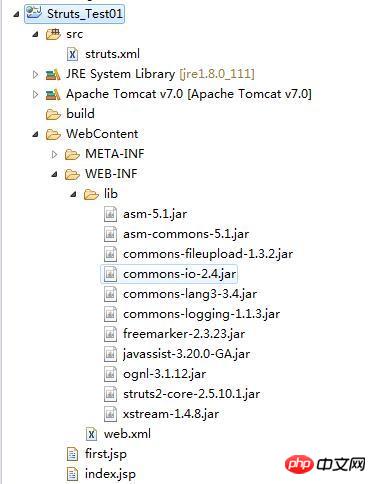Click the src package folder icon
376x484 pixels.
(x=53, y=34)
